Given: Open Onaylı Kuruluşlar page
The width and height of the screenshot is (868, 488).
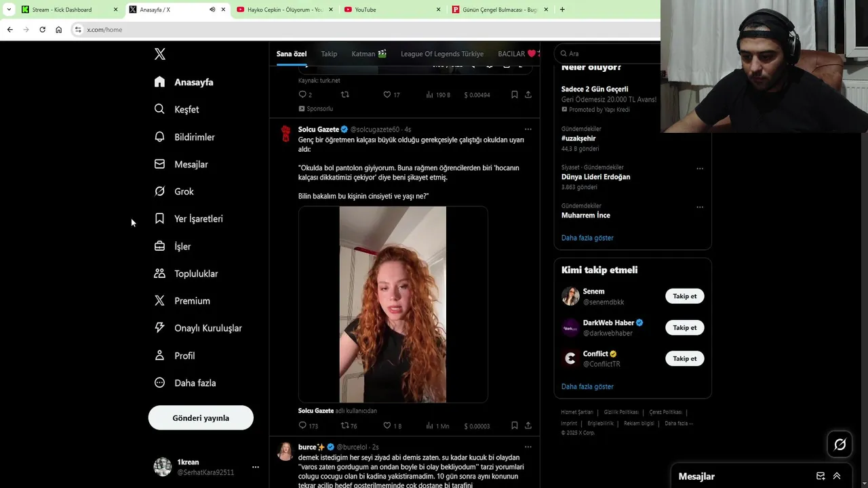Looking at the screenshot, I should 198,327.
